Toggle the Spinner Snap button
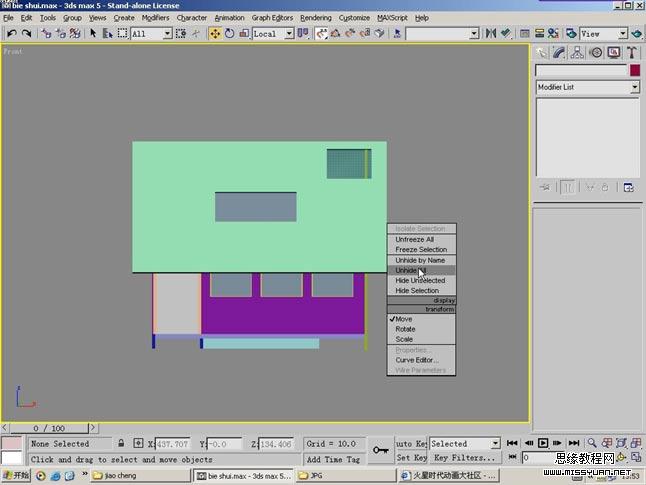This screenshot has width=646, height=485. pos(365,33)
